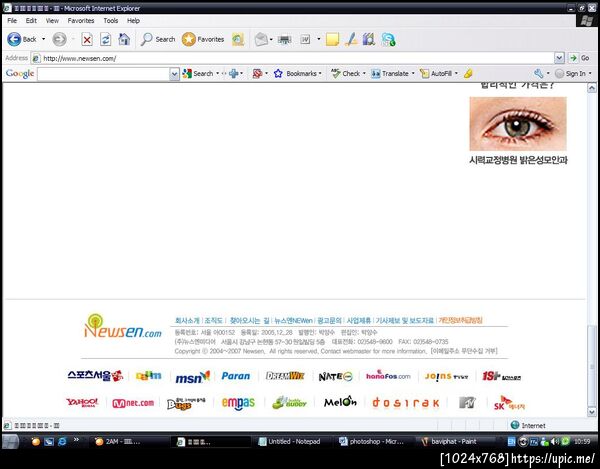Open the Melon partner link
The height and width of the screenshot is (469, 600).
pyautogui.click(x=340, y=401)
